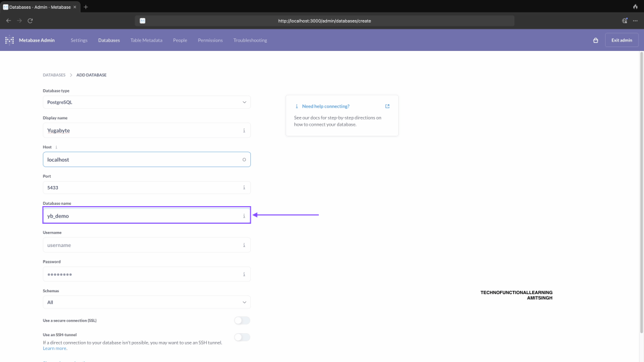Enable the secure connection (SSL) toggle
This screenshot has width=644, height=362.
(241, 321)
